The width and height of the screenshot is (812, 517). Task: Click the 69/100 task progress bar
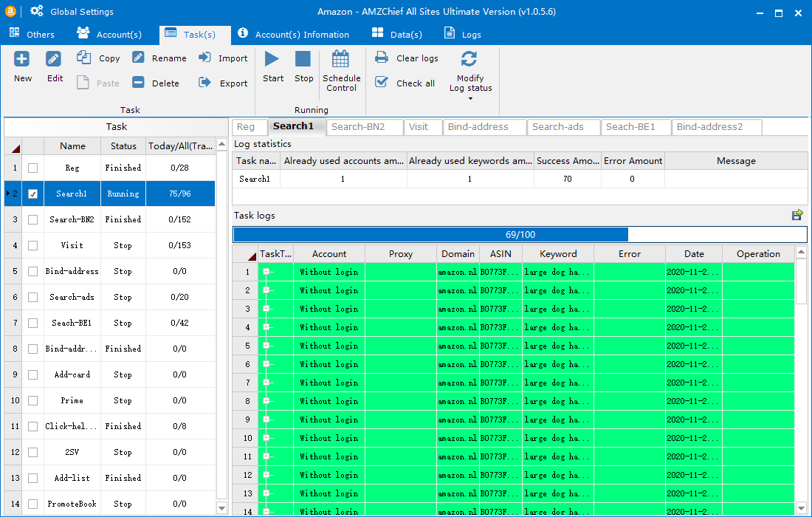[x=520, y=235]
